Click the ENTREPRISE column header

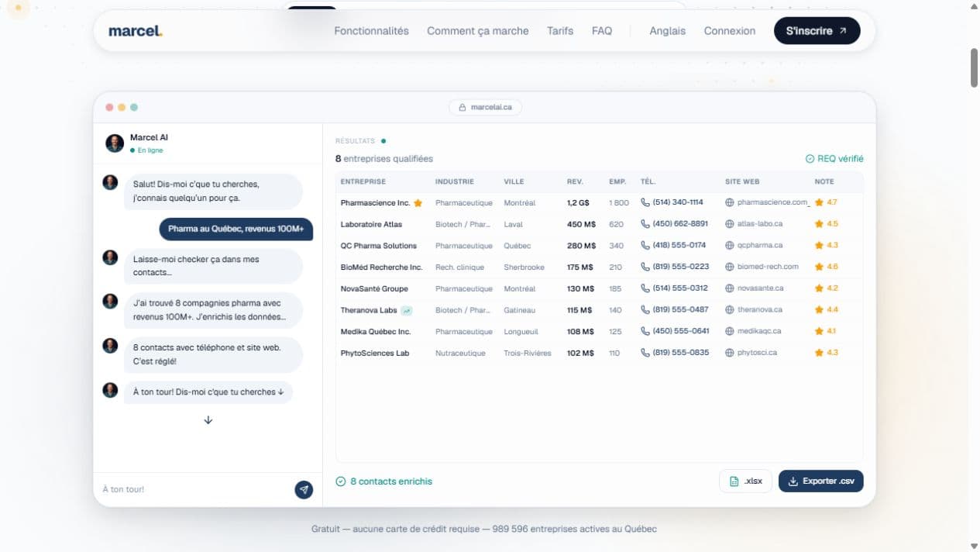pyautogui.click(x=363, y=181)
